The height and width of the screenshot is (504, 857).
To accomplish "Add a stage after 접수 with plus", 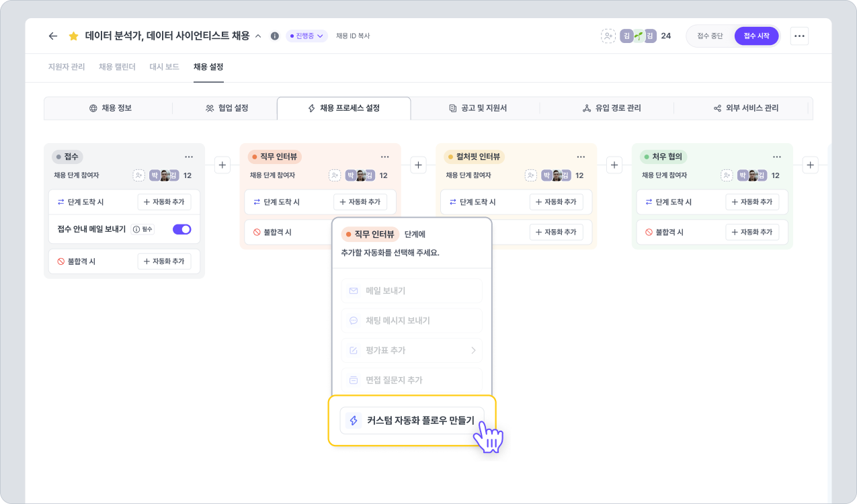I will pyautogui.click(x=222, y=165).
